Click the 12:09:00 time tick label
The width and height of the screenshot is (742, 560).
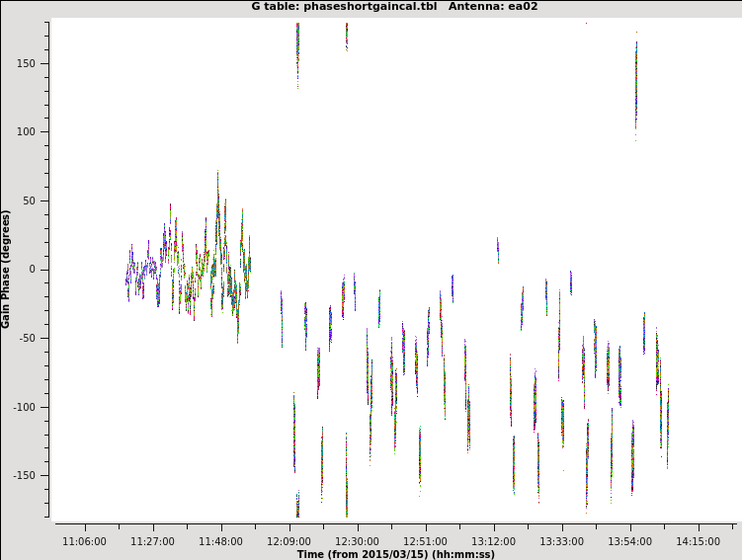(x=289, y=541)
